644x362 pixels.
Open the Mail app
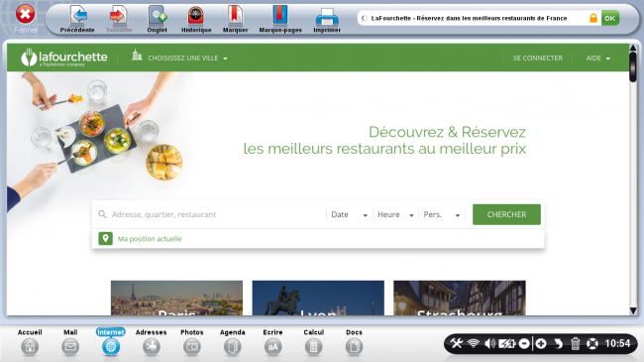coord(70,342)
